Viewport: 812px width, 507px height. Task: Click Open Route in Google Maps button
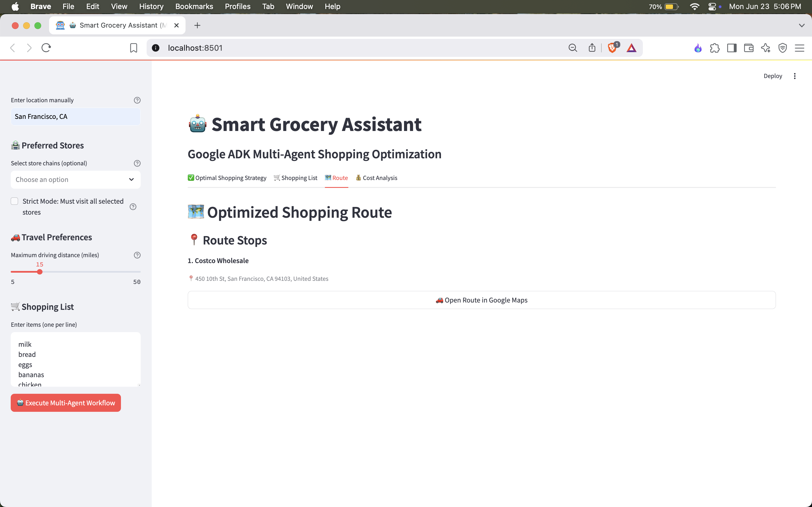(481, 300)
